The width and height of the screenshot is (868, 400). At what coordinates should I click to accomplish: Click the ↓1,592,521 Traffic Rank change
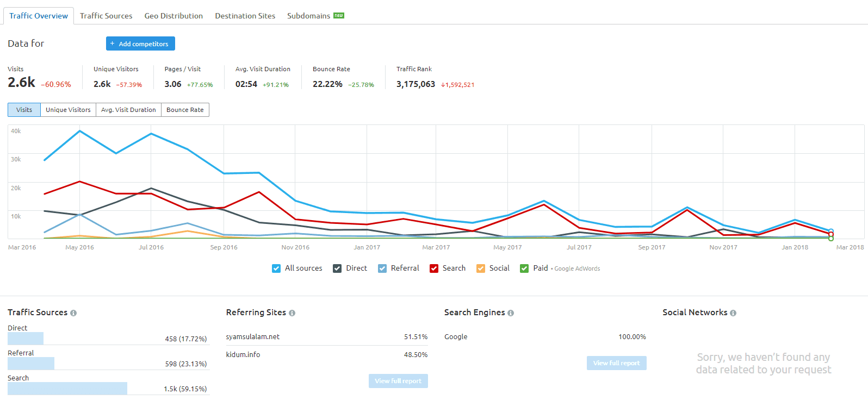click(457, 85)
